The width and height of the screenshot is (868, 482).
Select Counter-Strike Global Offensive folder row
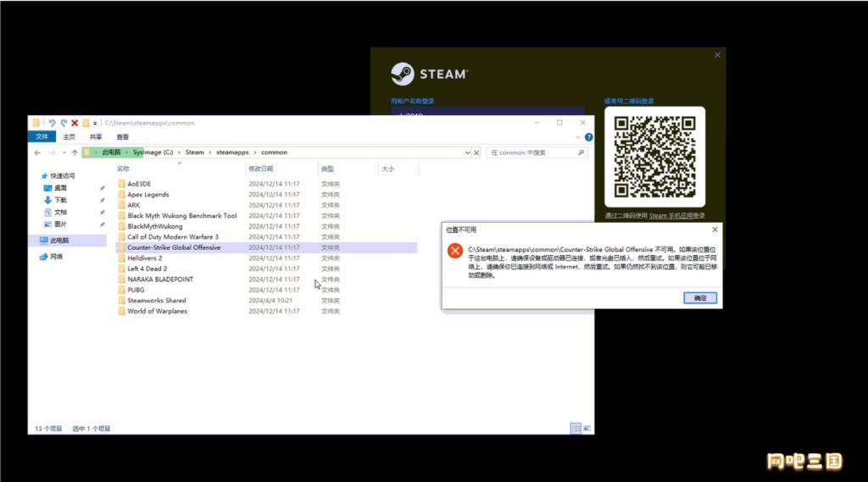tap(266, 247)
